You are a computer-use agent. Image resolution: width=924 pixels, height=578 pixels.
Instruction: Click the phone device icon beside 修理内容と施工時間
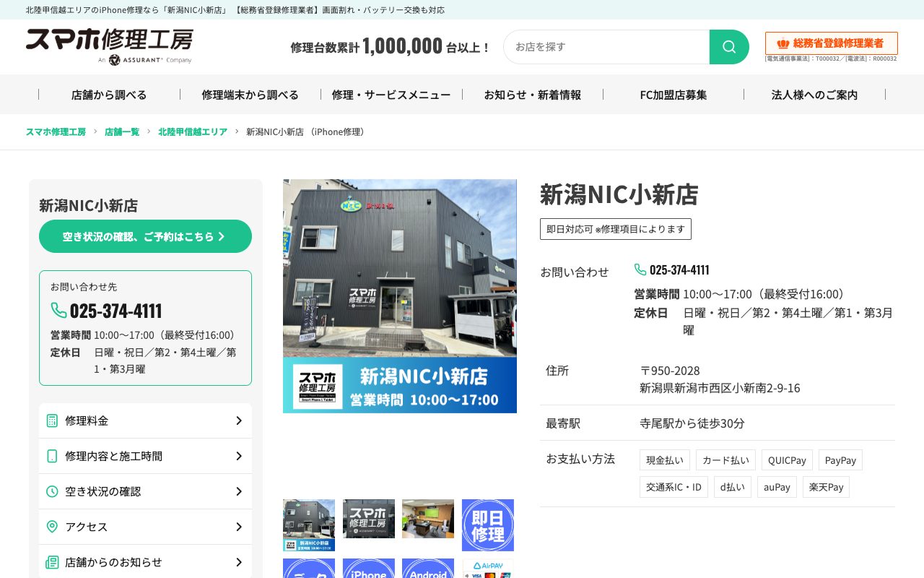pos(52,456)
